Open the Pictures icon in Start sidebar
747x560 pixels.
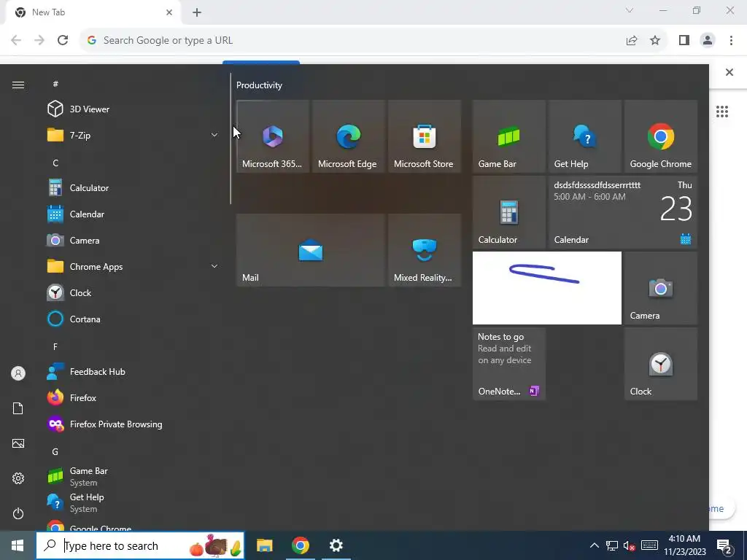pos(18,443)
